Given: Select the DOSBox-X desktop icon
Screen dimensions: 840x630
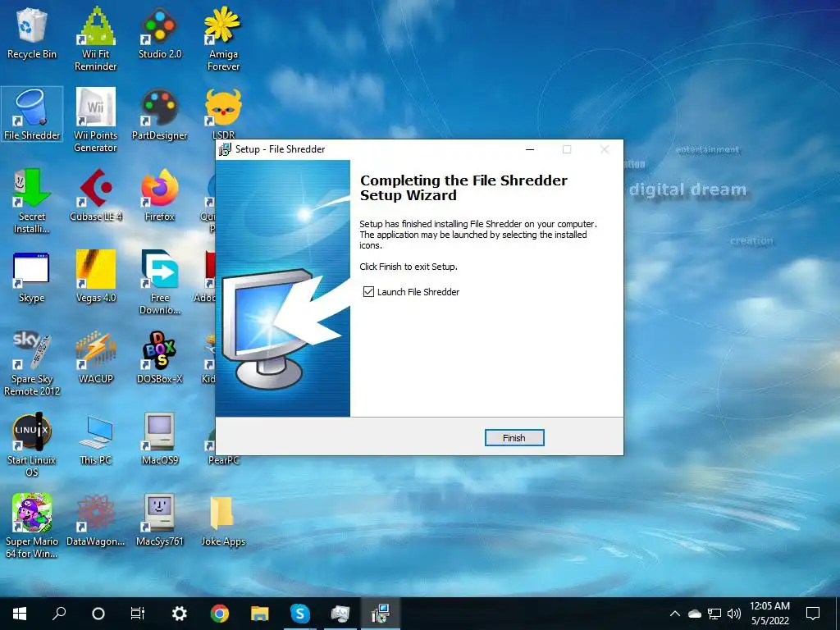Looking at the screenshot, I should tap(160, 358).
